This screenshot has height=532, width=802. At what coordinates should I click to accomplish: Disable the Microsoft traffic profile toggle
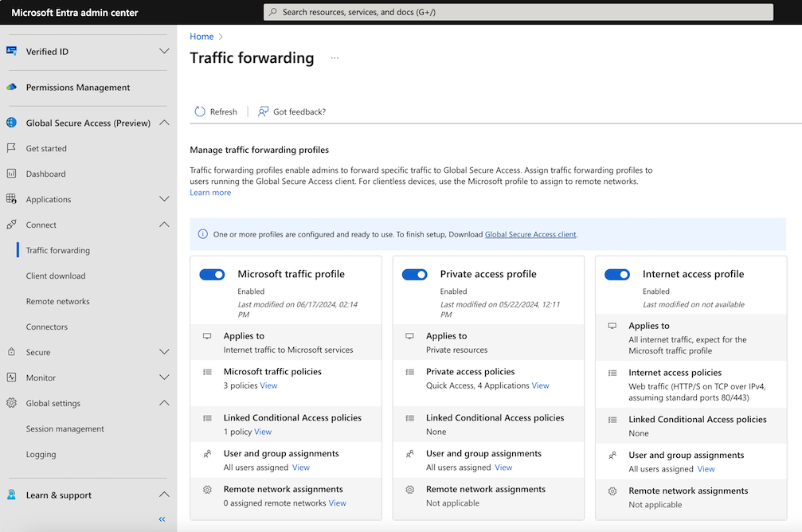click(x=212, y=274)
